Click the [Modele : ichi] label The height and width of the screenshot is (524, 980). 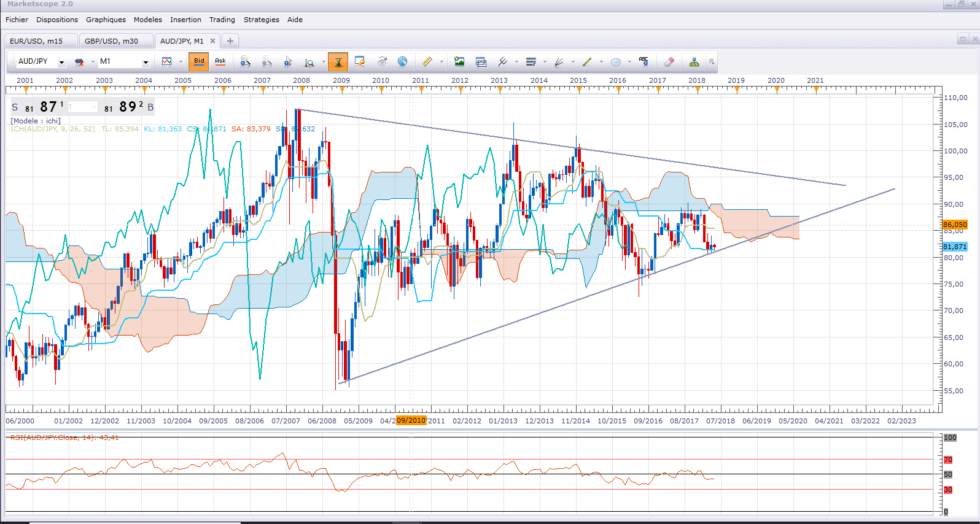click(x=36, y=121)
